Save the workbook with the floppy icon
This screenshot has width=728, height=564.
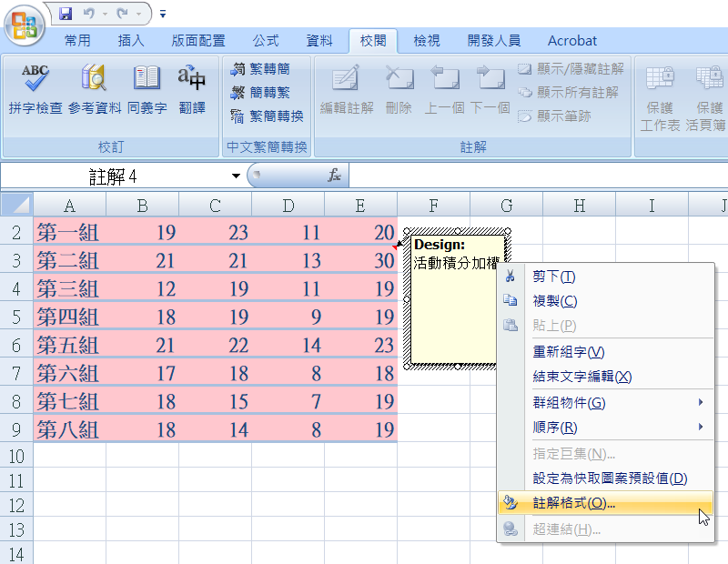click(66, 14)
